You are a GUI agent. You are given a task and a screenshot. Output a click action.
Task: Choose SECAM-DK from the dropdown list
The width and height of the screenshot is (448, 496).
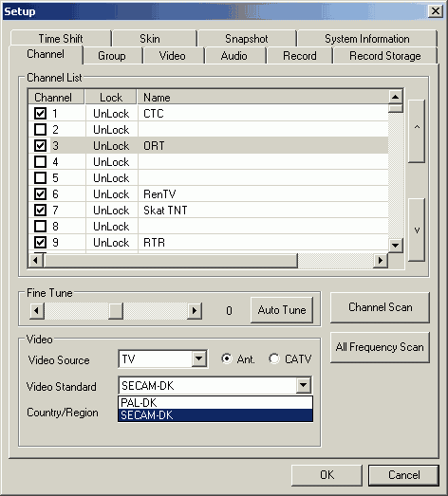point(215,415)
